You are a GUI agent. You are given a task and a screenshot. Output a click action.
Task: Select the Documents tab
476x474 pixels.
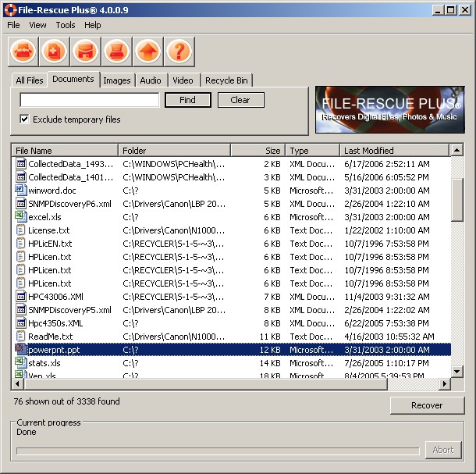(73, 79)
